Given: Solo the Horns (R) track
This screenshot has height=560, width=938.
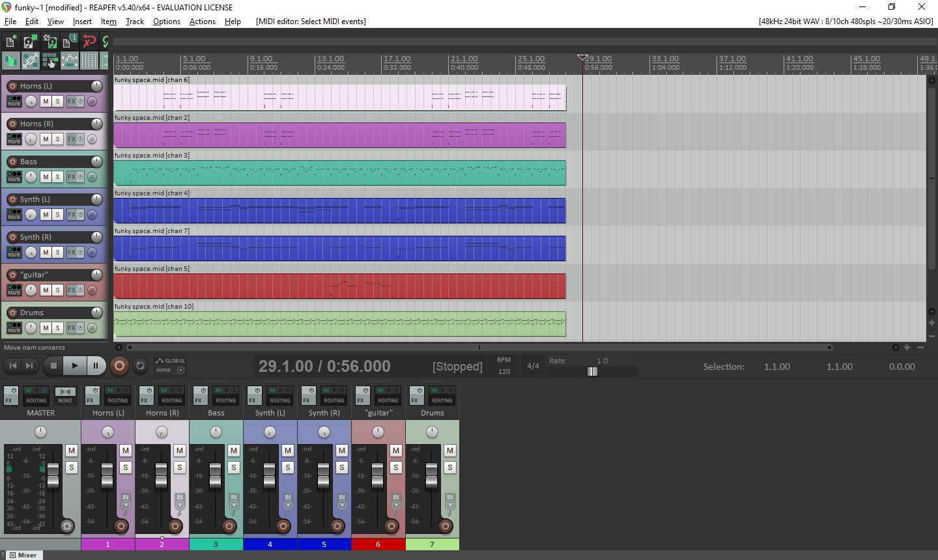Looking at the screenshot, I should (x=57, y=139).
